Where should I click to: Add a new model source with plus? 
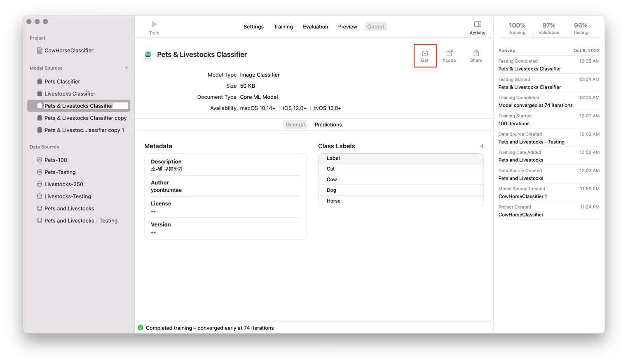click(x=126, y=68)
